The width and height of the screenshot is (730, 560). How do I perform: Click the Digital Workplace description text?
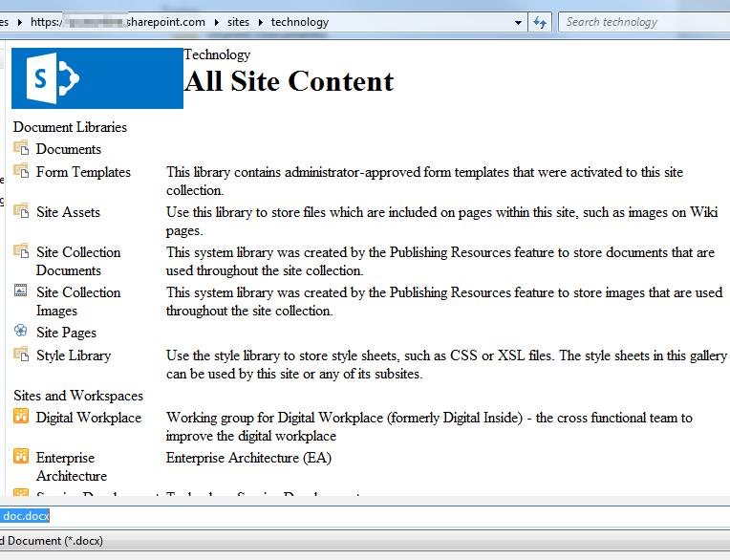pos(429,426)
